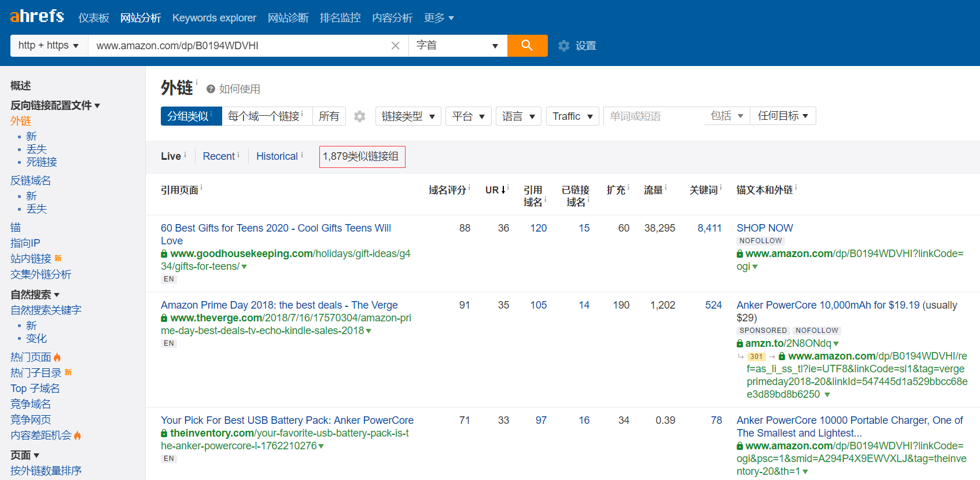Select the 分组类似 tab

(191, 116)
